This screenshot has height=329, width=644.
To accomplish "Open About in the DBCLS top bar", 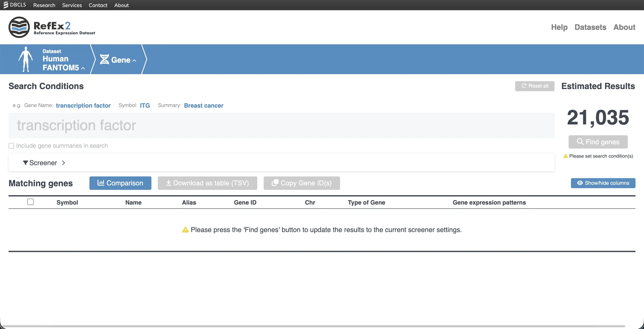I will click(x=122, y=5).
